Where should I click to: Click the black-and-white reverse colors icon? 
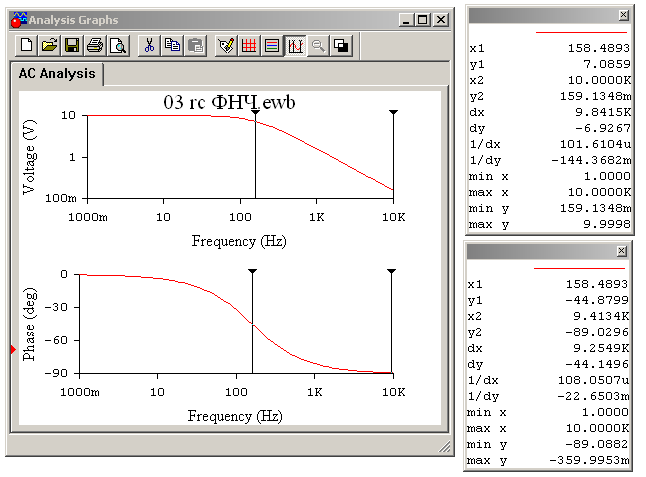341,45
